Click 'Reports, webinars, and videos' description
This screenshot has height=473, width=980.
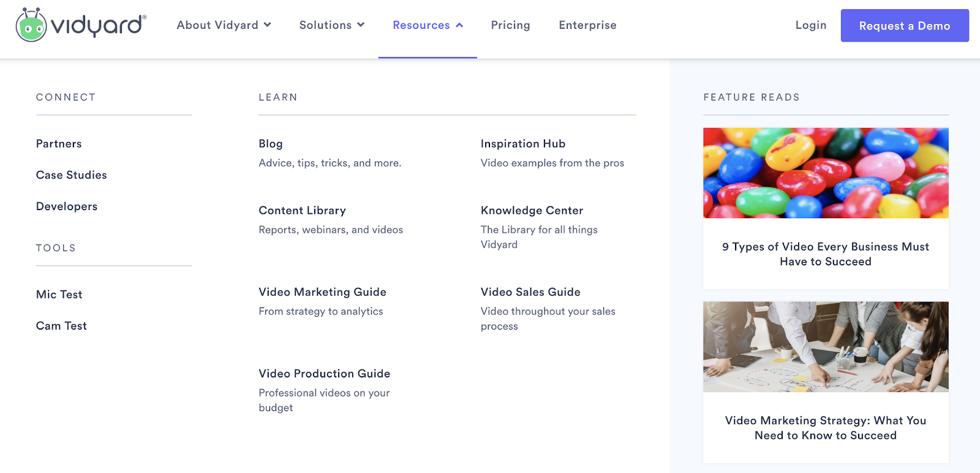331,230
